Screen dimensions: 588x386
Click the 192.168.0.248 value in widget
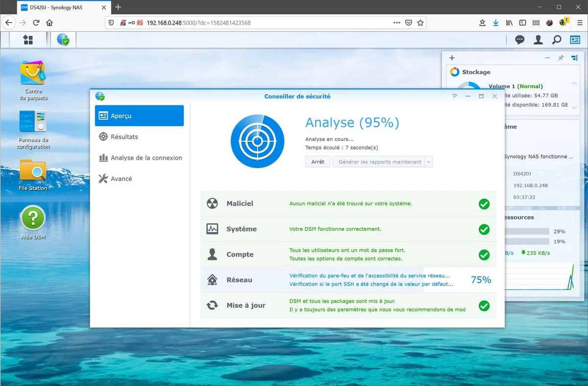[530, 185]
